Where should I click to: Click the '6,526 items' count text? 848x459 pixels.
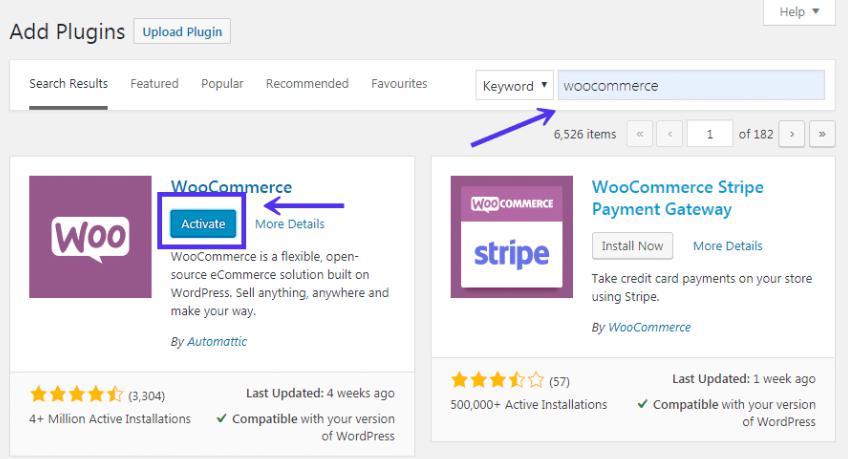[585, 134]
